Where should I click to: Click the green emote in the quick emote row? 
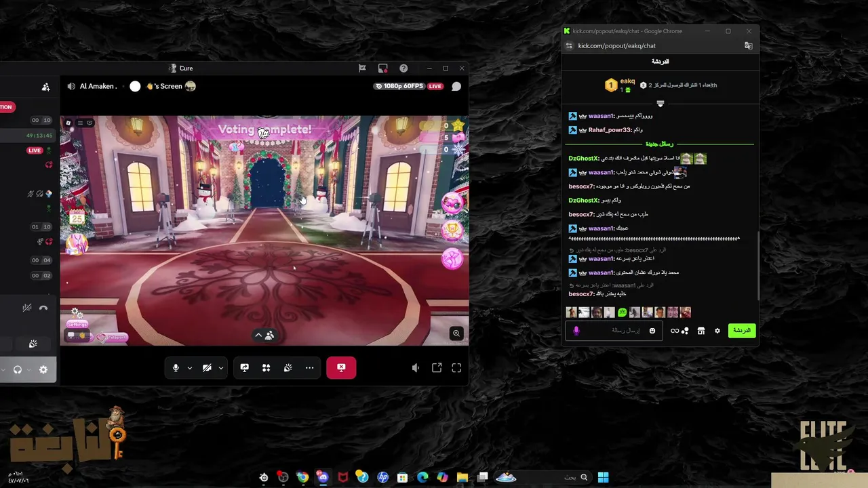[622, 312]
